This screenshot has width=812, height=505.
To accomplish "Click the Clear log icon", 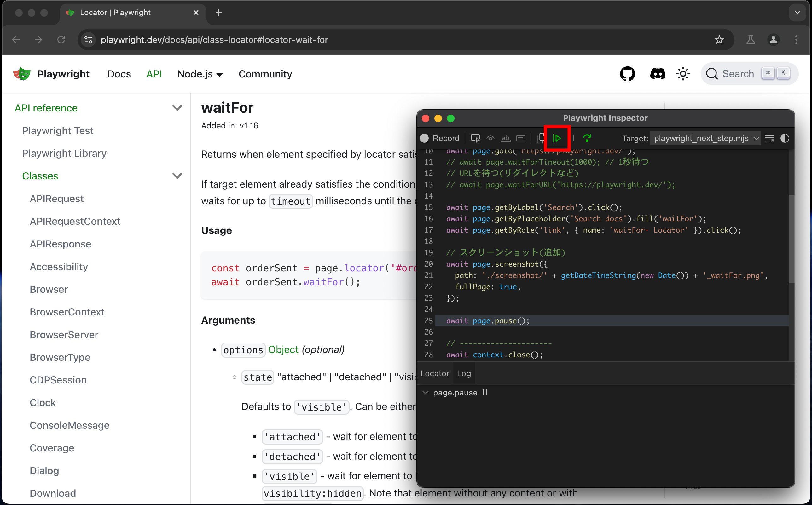I will 769,138.
